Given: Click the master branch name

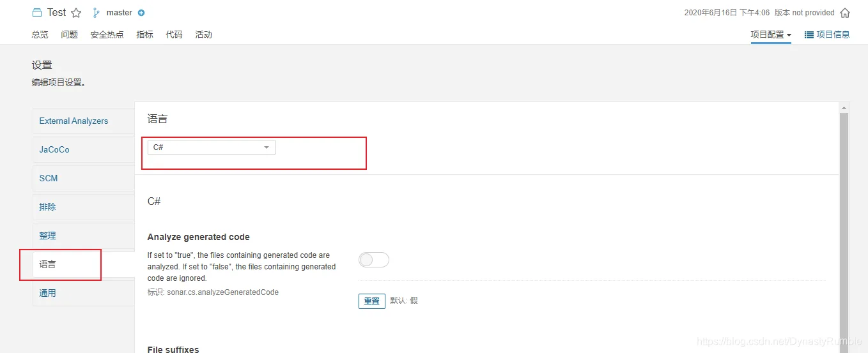Looking at the screenshot, I should (120, 13).
